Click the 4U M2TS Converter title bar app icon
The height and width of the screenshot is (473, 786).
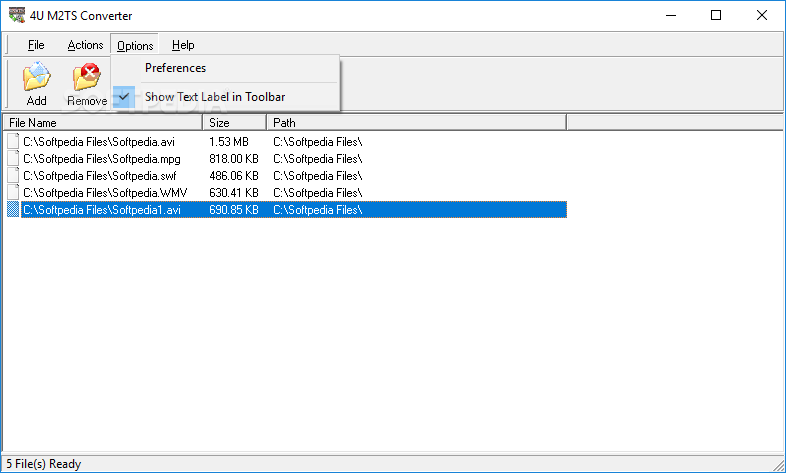coord(17,15)
